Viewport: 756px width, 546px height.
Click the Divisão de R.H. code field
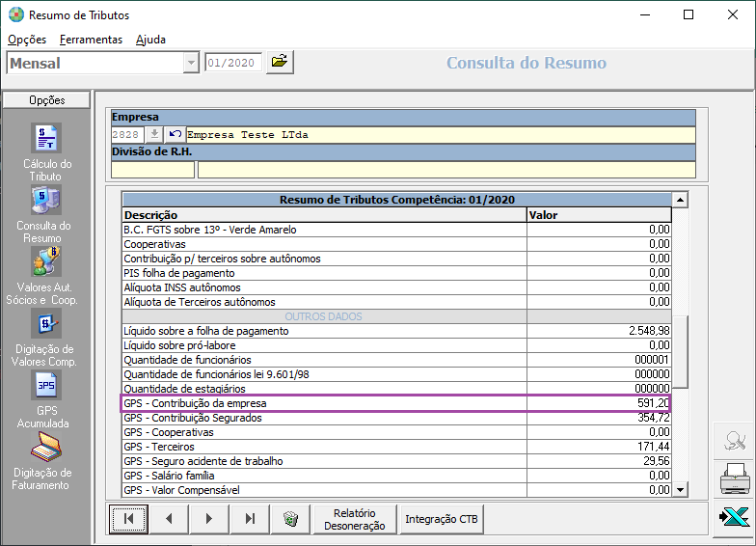click(152, 170)
